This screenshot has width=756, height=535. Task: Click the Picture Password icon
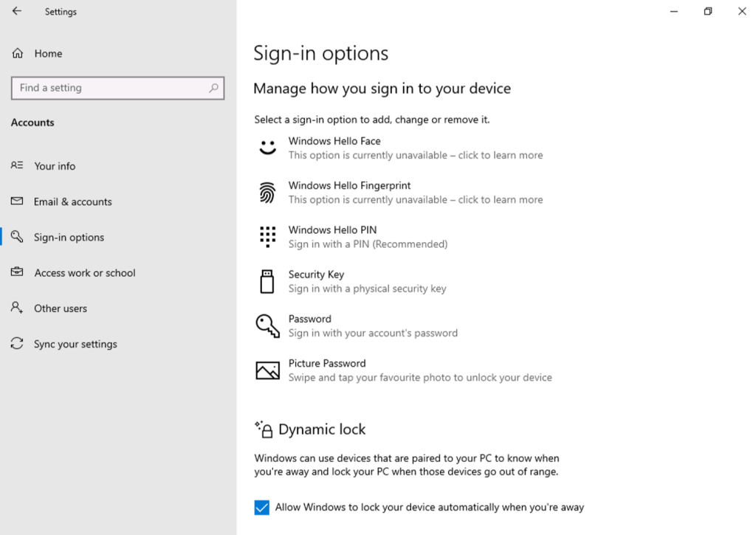tap(267, 370)
